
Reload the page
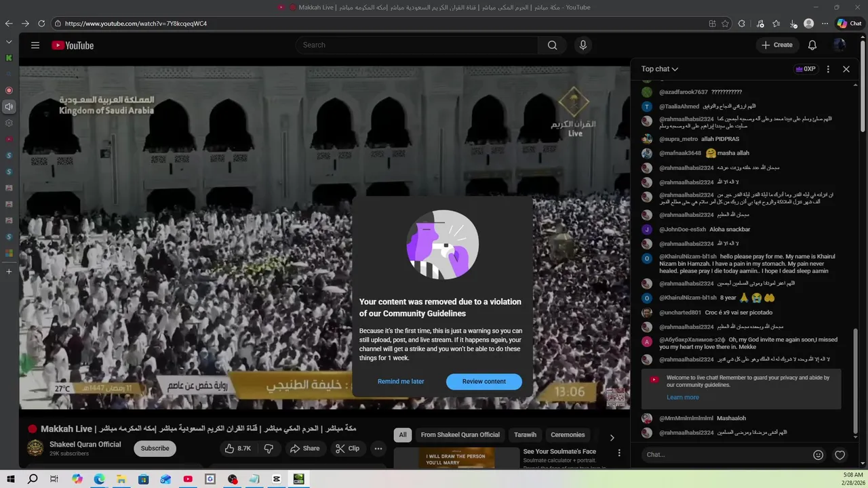pyautogui.click(x=41, y=23)
